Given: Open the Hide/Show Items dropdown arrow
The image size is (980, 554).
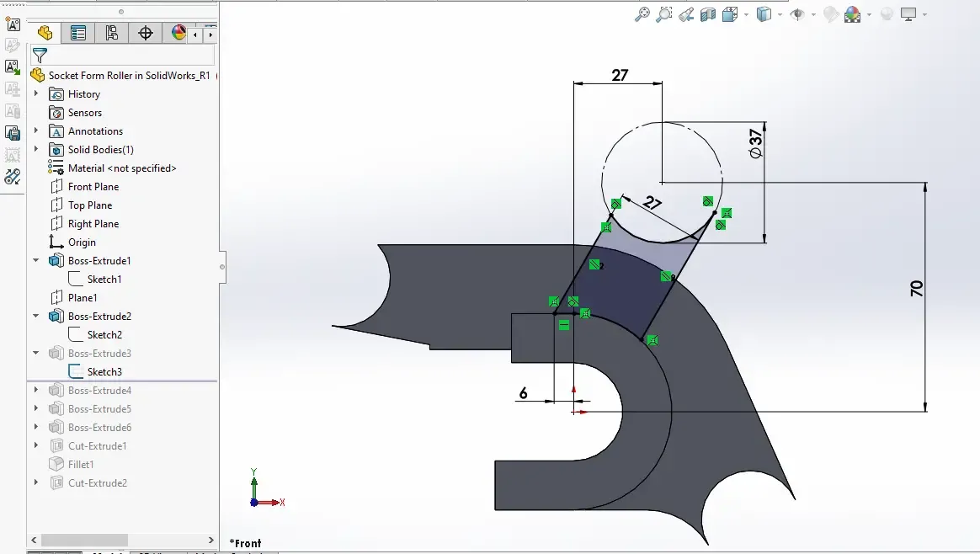Looking at the screenshot, I should 814,14.
